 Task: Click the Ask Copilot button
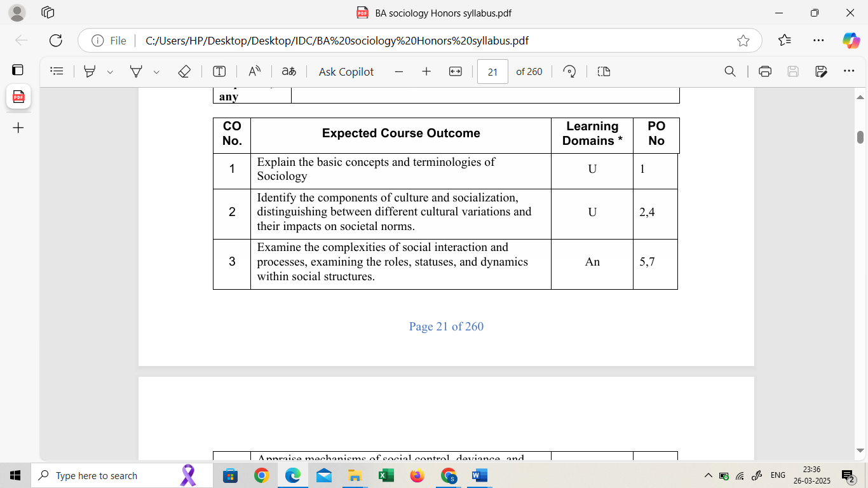pyautogui.click(x=346, y=72)
